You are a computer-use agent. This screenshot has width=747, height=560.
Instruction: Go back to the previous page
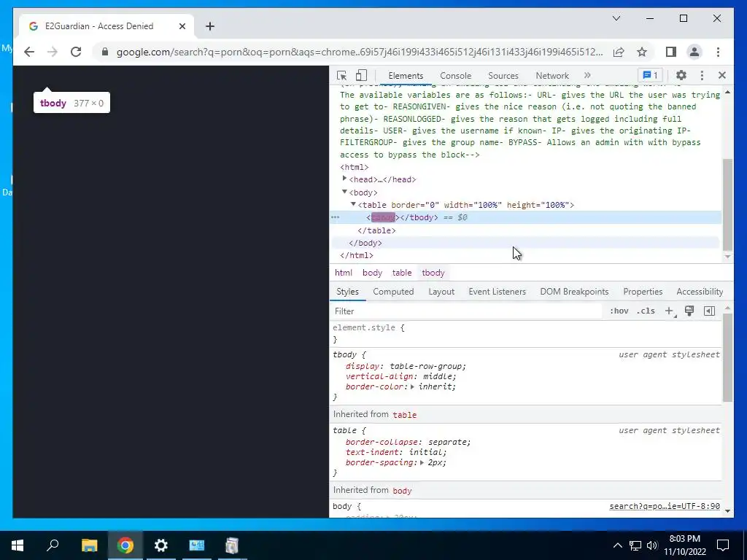tap(29, 52)
